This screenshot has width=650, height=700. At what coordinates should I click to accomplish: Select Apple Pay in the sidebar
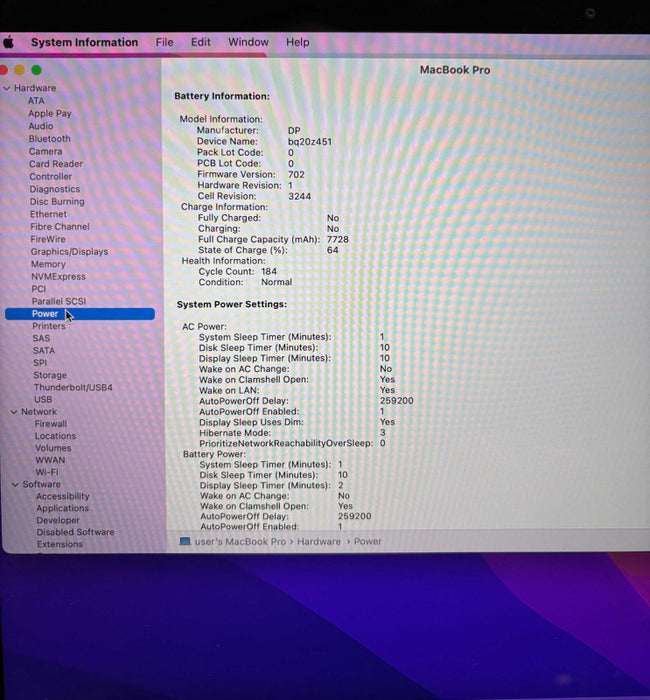pos(50,113)
